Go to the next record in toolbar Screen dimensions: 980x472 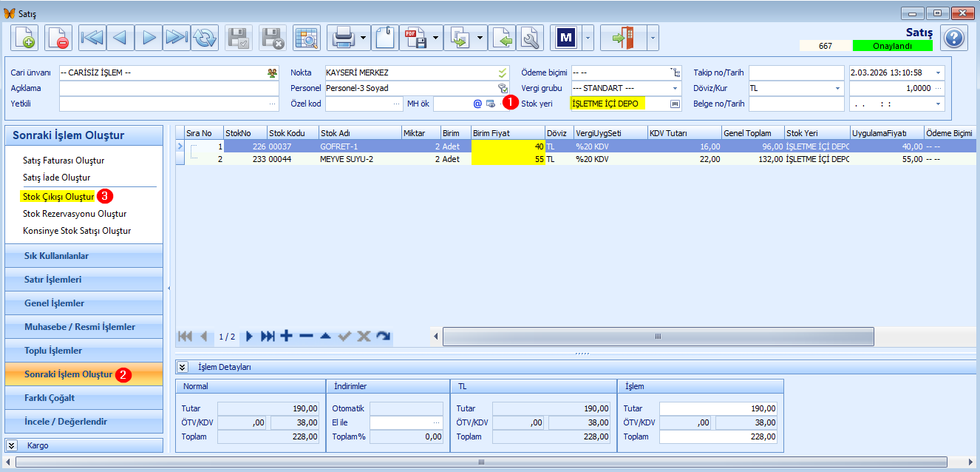[x=149, y=38]
